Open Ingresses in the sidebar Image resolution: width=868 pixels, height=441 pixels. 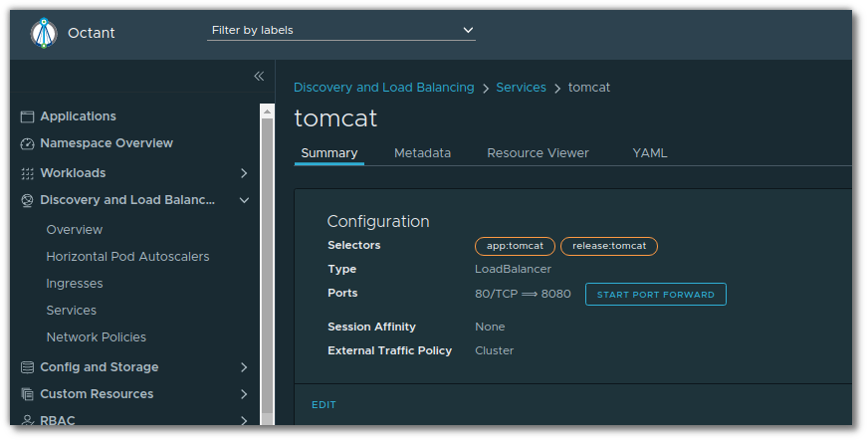point(75,284)
